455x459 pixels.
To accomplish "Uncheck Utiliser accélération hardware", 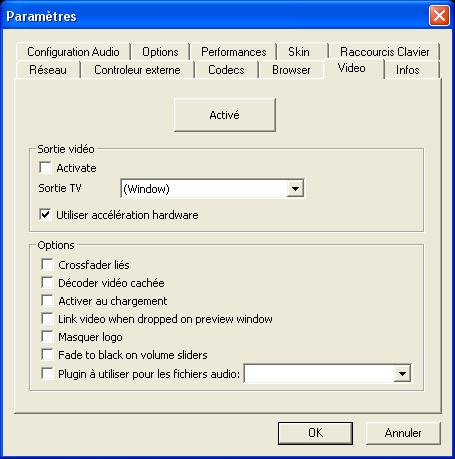I will 45,215.
